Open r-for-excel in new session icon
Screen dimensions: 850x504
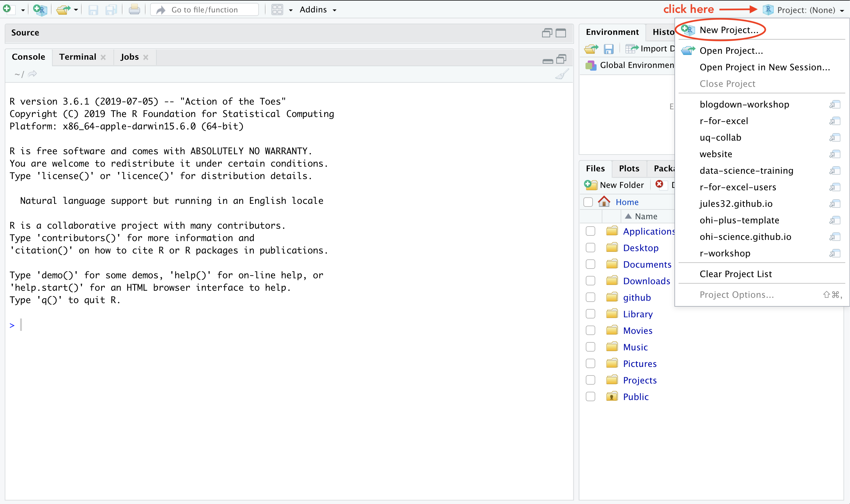coord(835,121)
